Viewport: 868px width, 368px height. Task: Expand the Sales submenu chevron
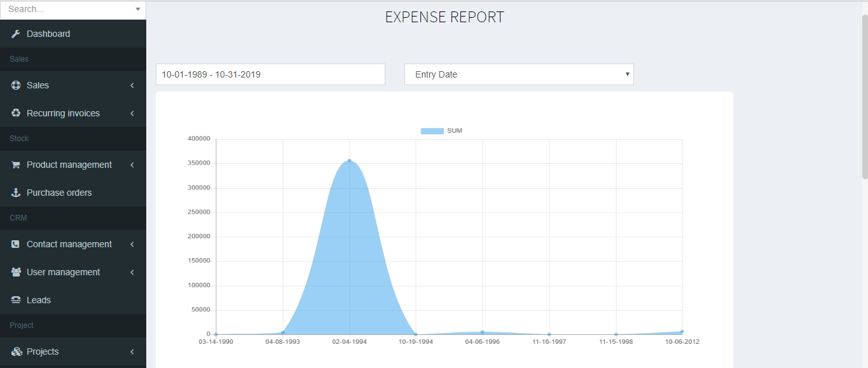coord(132,85)
